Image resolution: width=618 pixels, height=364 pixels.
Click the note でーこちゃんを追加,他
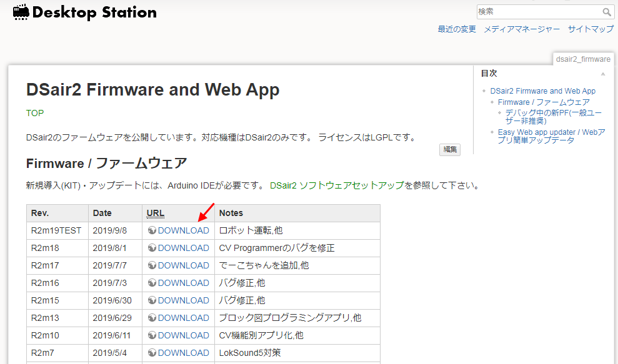[264, 265]
